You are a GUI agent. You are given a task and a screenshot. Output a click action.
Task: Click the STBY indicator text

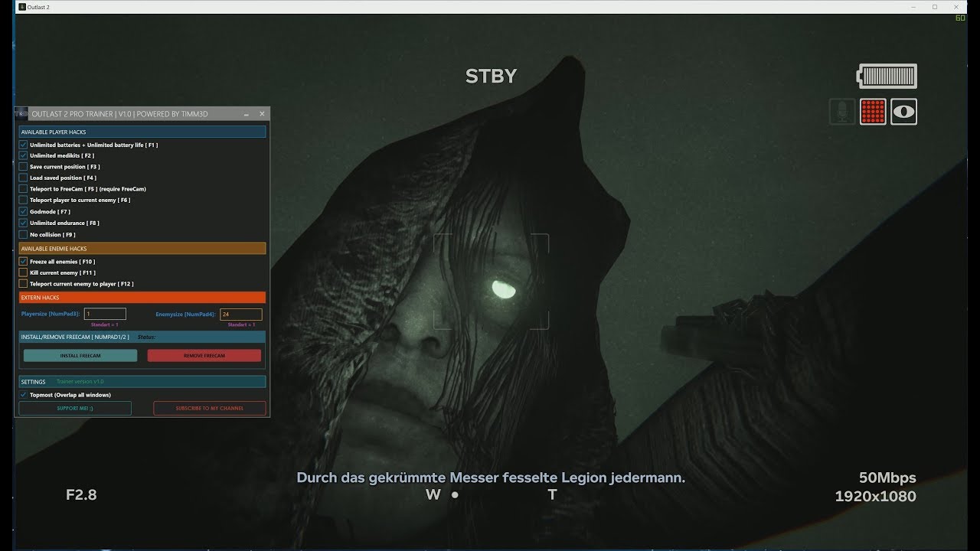point(492,76)
